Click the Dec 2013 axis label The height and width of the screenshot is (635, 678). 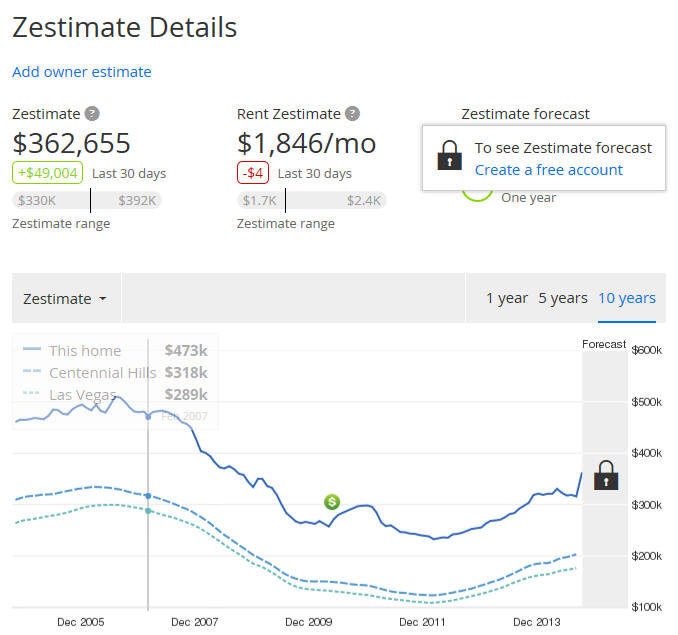pyautogui.click(x=537, y=622)
